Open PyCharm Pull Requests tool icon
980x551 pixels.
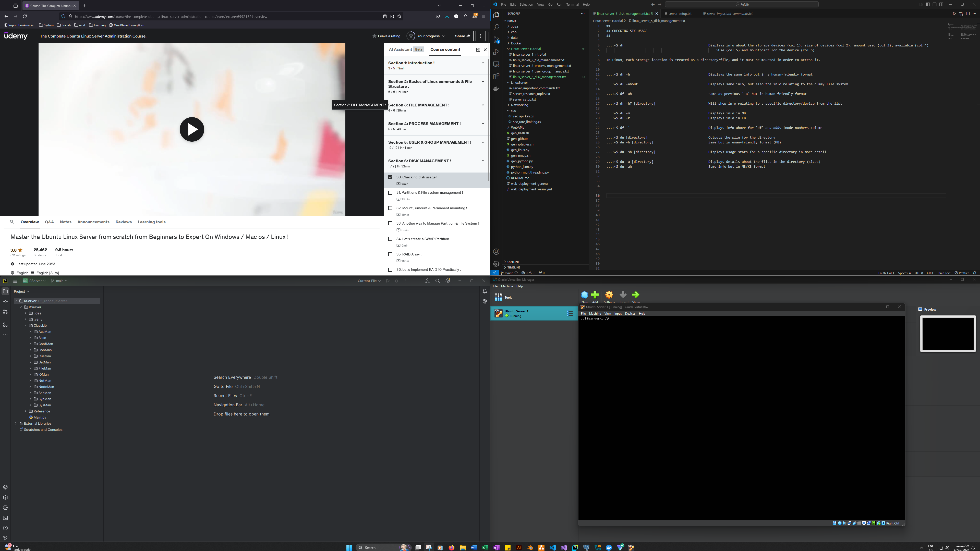5,312
